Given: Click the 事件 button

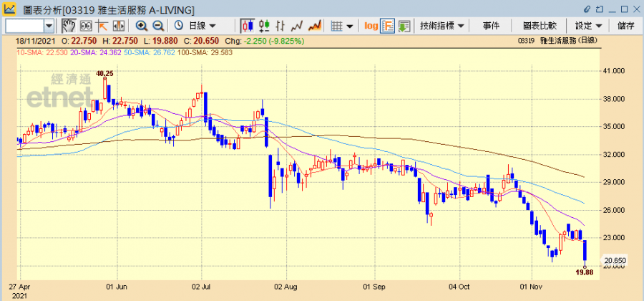Looking at the screenshot, I should [491, 26].
